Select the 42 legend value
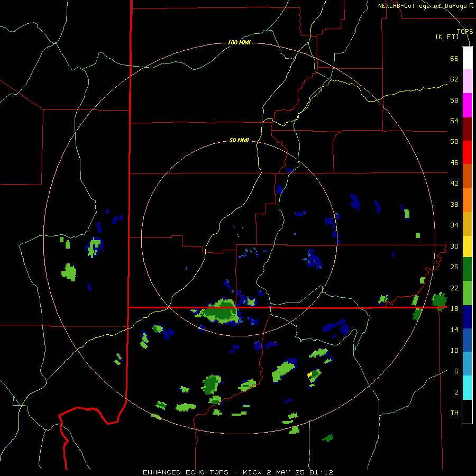This screenshot has height=476, width=476. [454, 184]
